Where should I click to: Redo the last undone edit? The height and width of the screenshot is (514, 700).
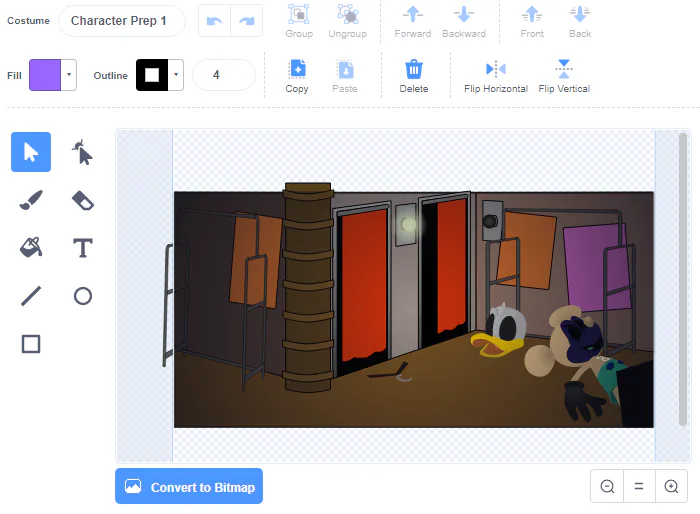[246, 21]
